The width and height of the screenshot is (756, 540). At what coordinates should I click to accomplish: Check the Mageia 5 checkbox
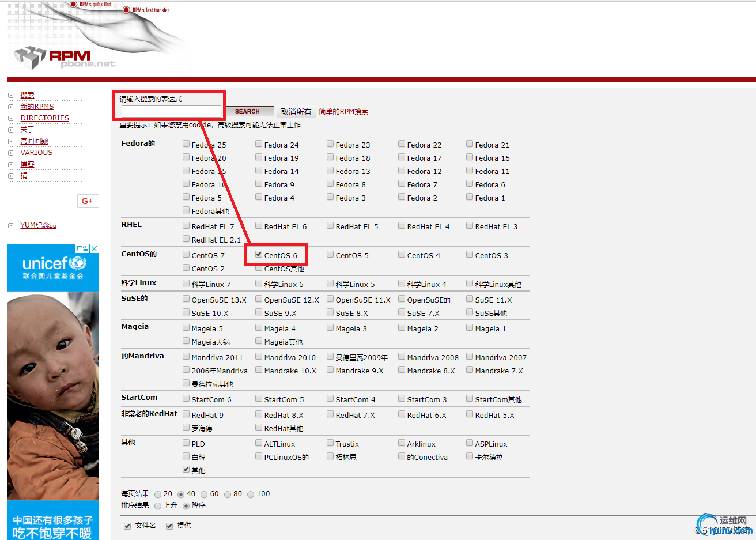click(186, 327)
